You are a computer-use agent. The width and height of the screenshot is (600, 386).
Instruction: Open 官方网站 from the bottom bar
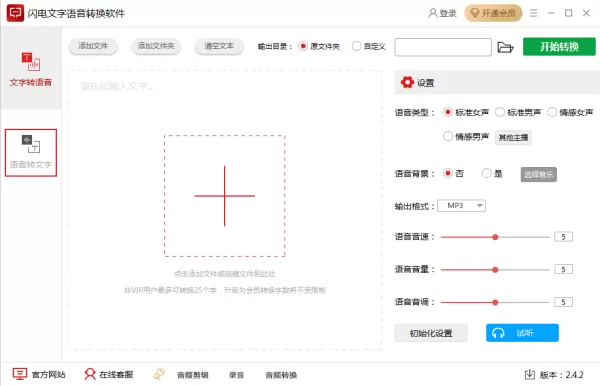coord(48,375)
